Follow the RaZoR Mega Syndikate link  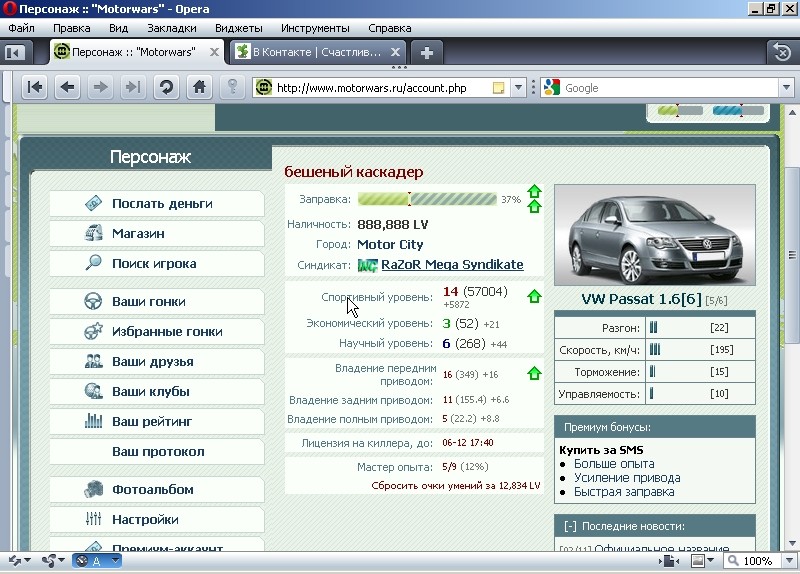click(452, 265)
